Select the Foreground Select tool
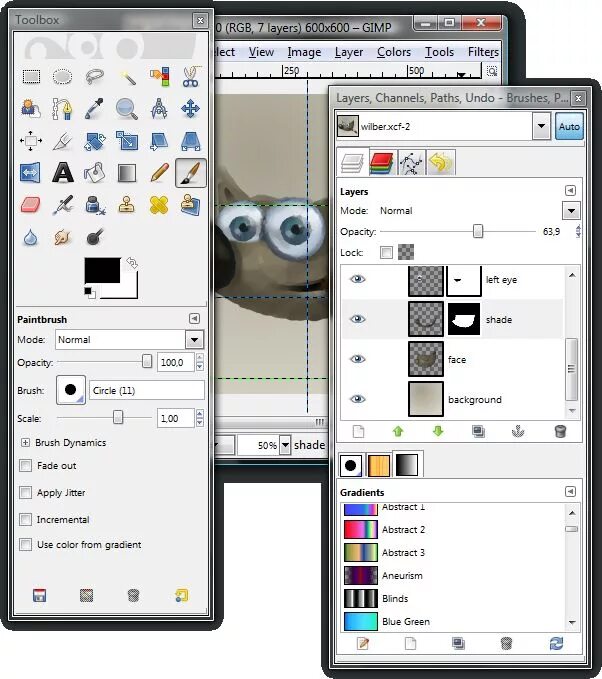 [31, 109]
